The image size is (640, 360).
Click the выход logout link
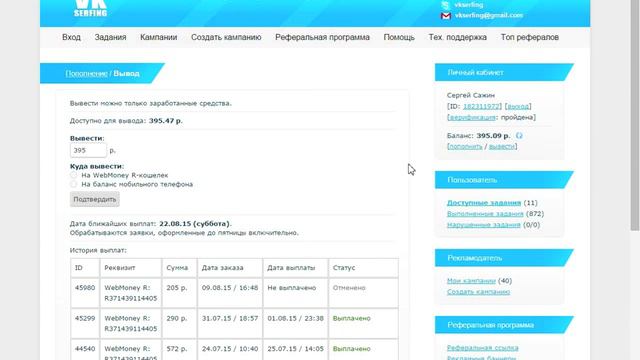[x=518, y=106]
